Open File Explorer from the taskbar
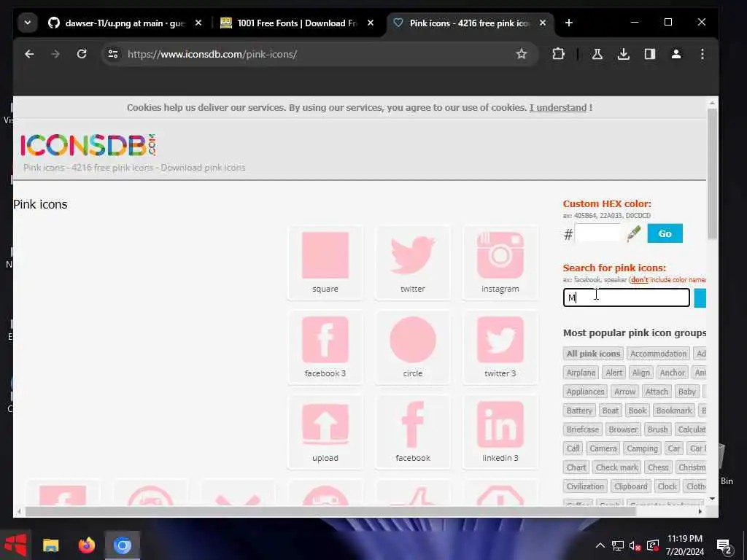Screen dimensions: 747x560 [x=50, y=545]
